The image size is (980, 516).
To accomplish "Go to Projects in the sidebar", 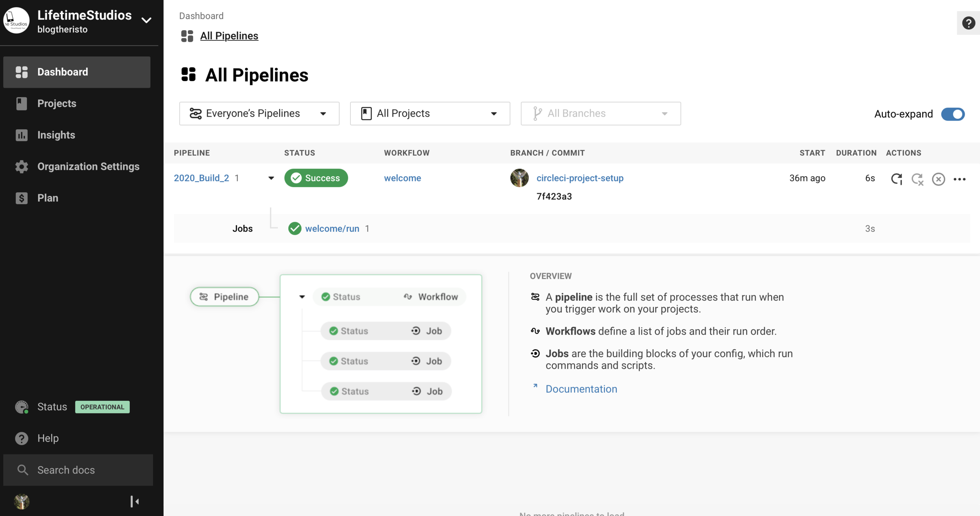I will [57, 103].
